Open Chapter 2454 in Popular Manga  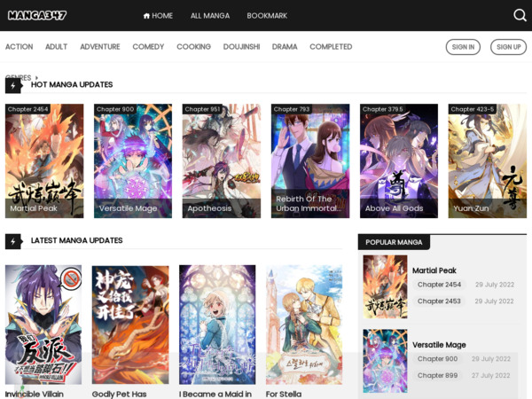click(439, 285)
